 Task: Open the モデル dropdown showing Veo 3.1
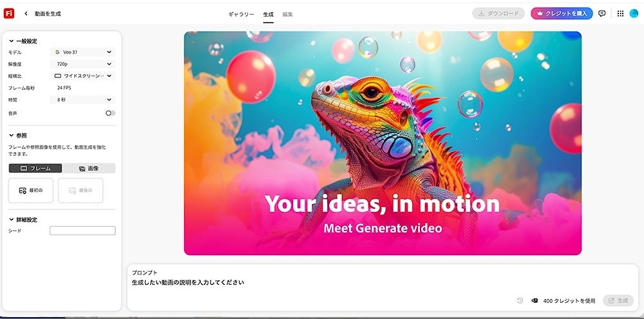[82, 52]
